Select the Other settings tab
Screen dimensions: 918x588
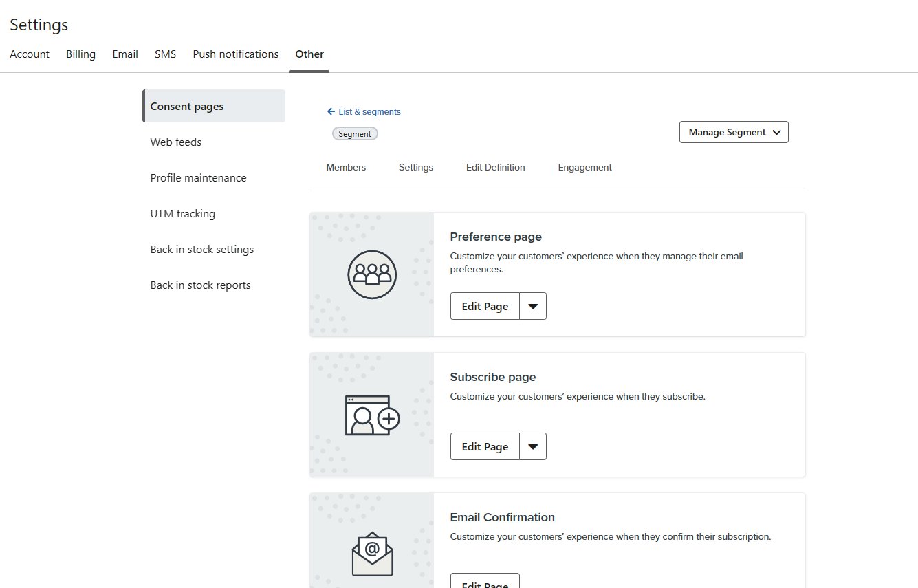[309, 54]
